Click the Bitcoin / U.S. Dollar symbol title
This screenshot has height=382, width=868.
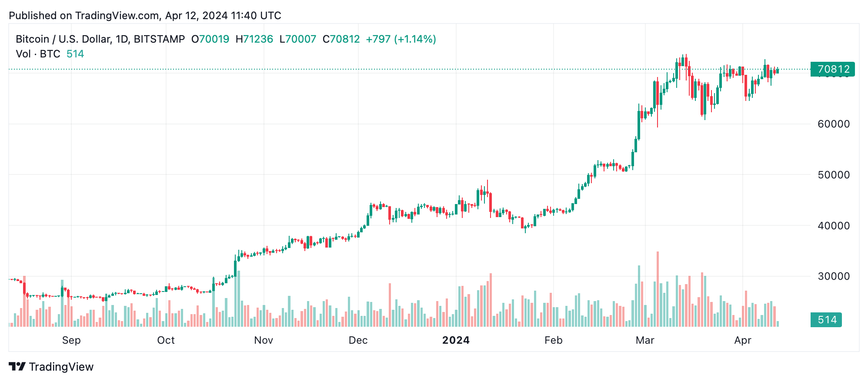point(100,39)
